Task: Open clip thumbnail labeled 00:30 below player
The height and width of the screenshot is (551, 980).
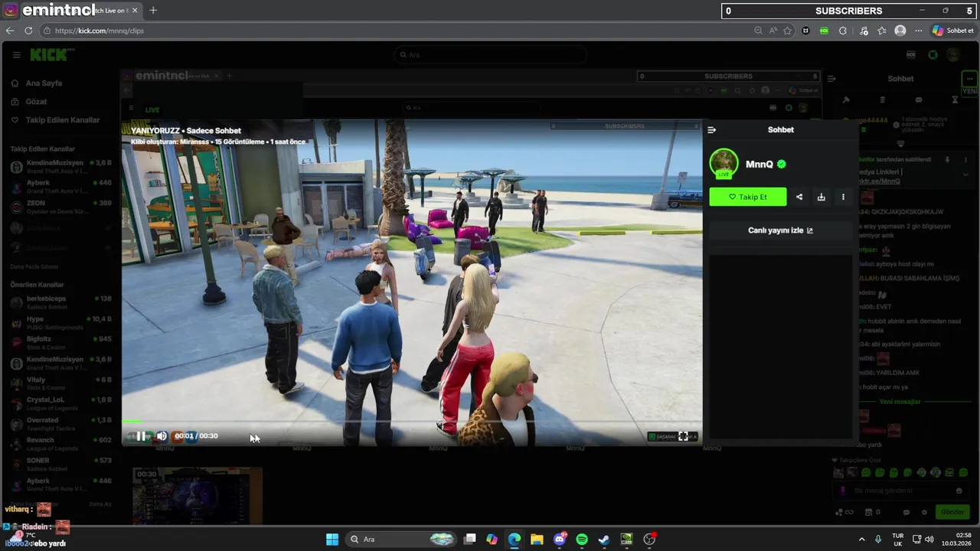Action: tap(198, 496)
